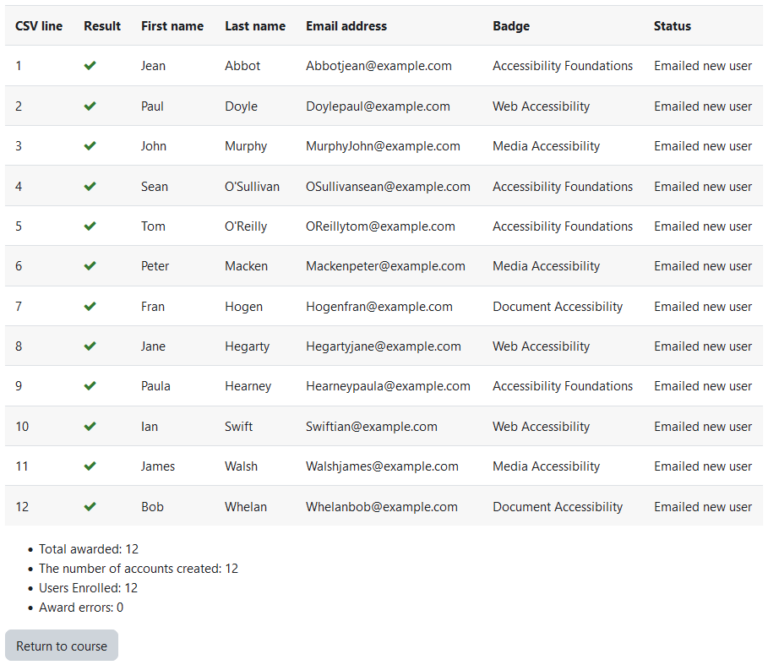Click the Total awarded: 12 summary line
This screenshot has height=665, width=768.
point(89,549)
